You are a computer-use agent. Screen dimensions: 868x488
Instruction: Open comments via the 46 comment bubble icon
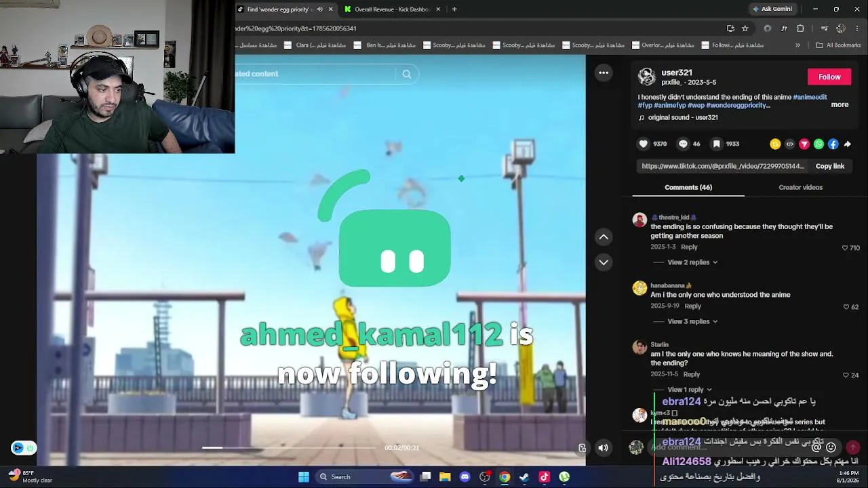click(x=683, y=144)
